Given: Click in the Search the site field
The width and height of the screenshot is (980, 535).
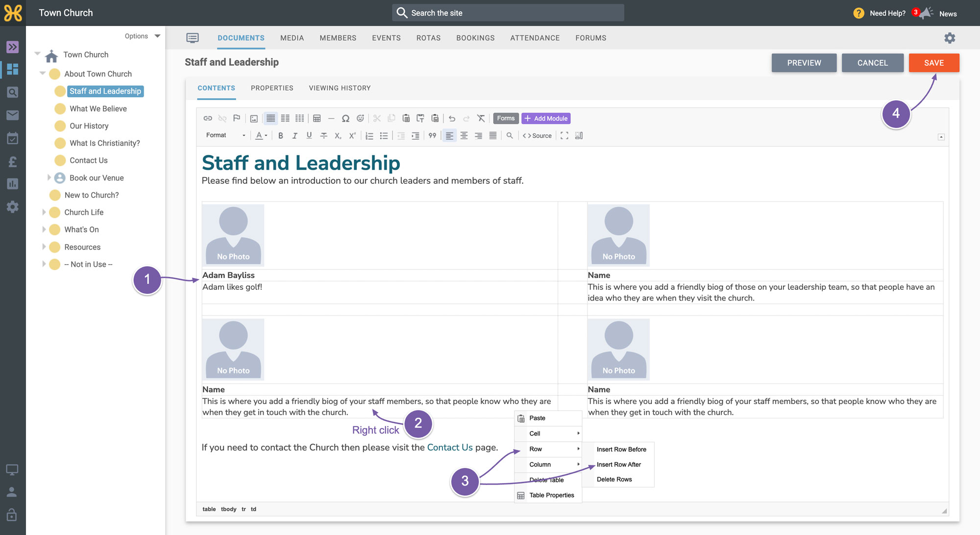Looking at the screenshot, I should click(x=508, y=13).
